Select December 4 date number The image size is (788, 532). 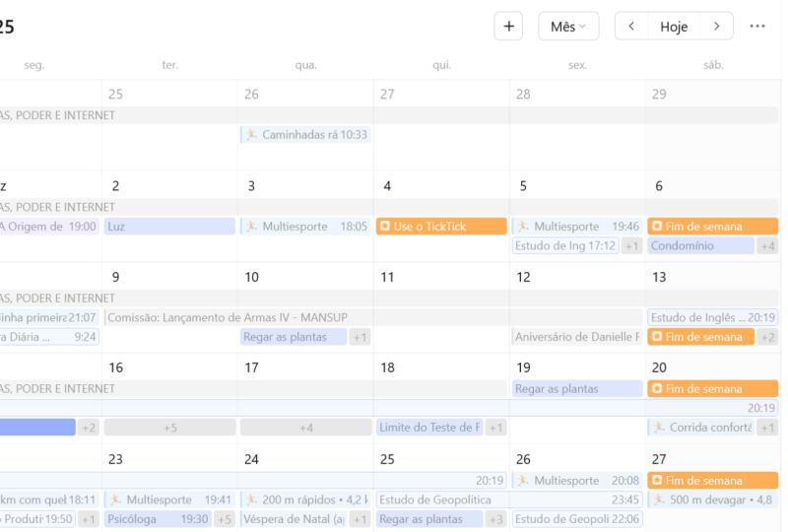point(387,186)
